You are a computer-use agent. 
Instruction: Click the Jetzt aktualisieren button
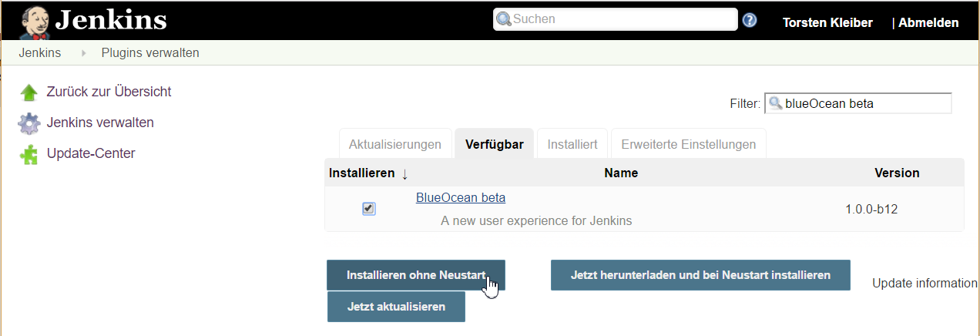point(396,307)
